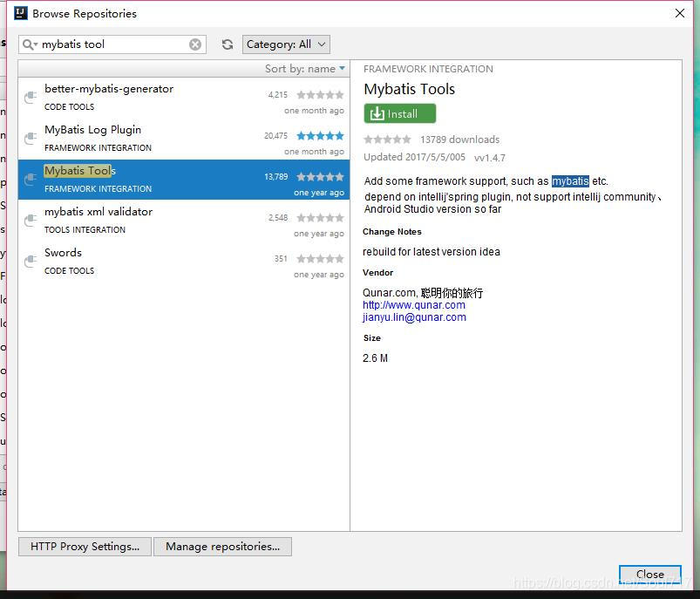The width and height of the screenshot is (700, 599).
Task: Click the IntelliJ logo in the title bar
Action: pyautogui.click(x=21, y=13)
